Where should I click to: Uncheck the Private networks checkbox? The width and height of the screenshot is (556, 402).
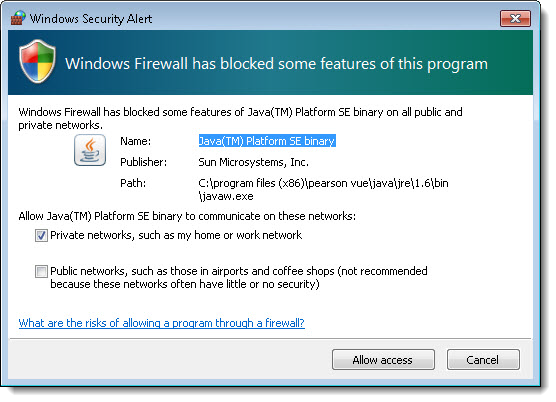click(x=41, y=235)
